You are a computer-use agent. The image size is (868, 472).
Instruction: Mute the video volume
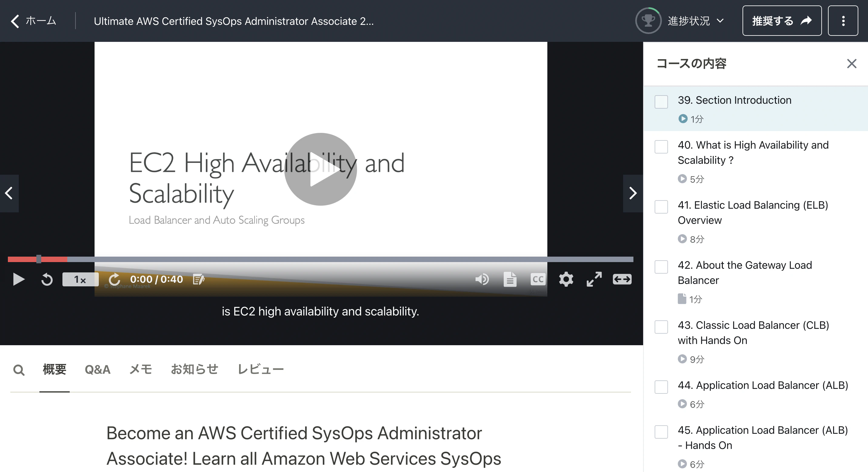482,279
